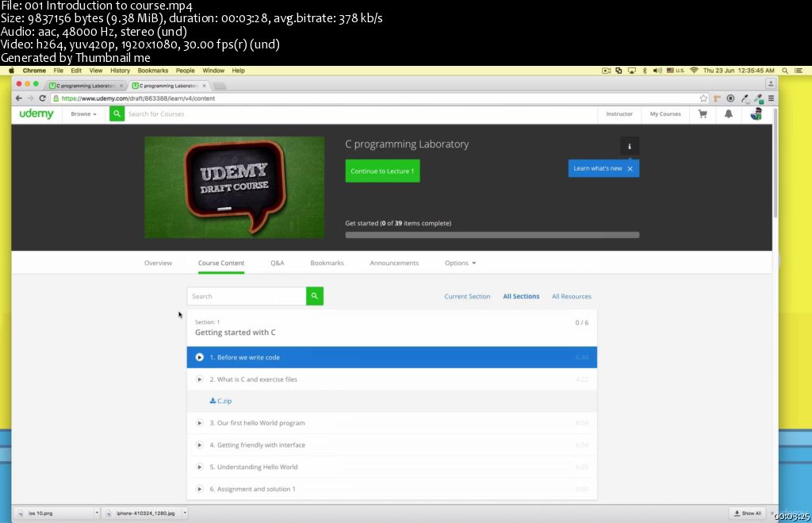The height and width of the screenshot is (523, 812).
Task: Close the second C programming Laboratory tab
Action: [x=204, y=86]
